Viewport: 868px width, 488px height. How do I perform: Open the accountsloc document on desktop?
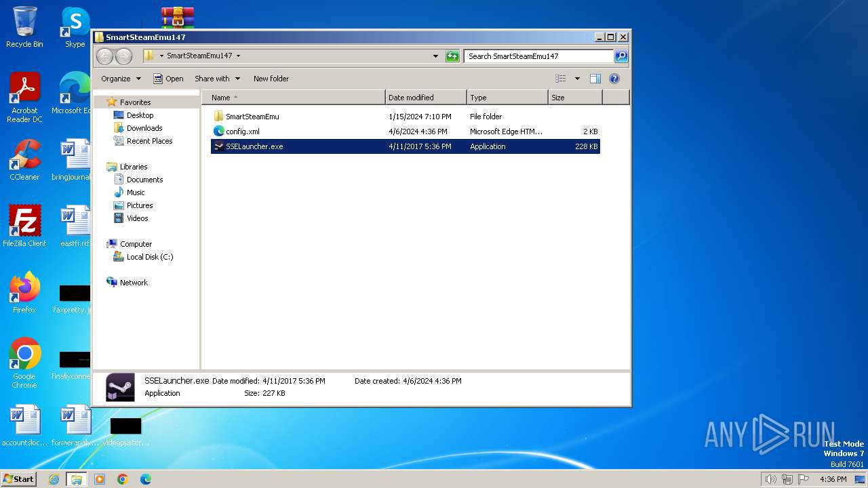(x=24, y=426)
